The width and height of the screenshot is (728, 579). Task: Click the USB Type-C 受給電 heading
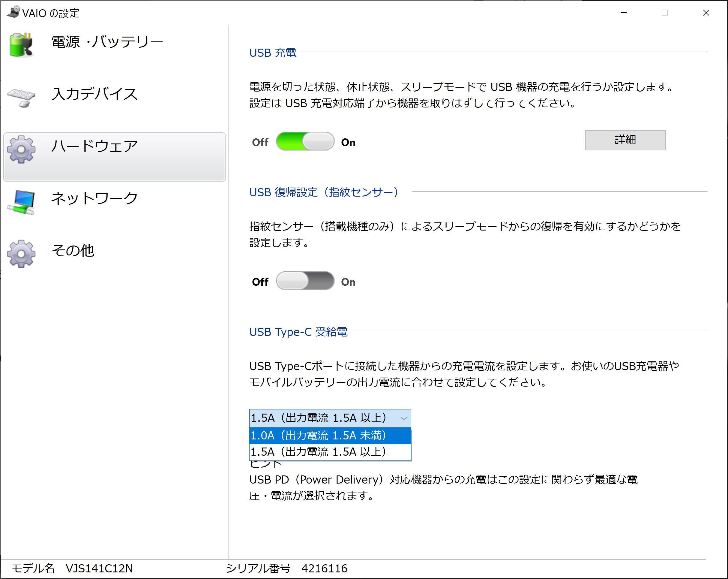coord(298,332)
